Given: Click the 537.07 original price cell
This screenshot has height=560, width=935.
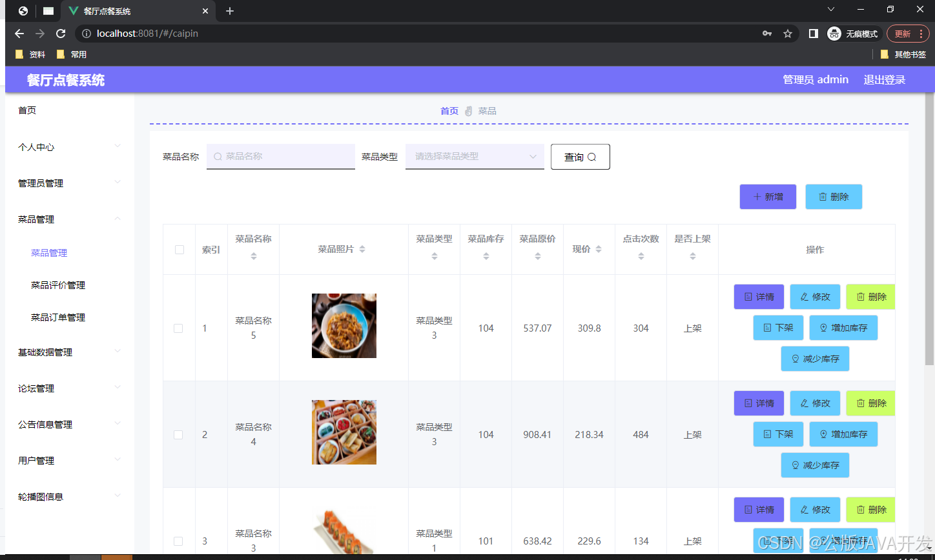Looking at the screenshot, I should [537, 328].
